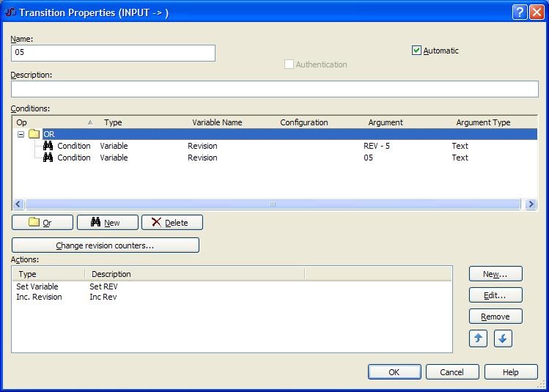Click Revision variable name in 05 row
Screen dimensions: 549x392
pos(202,158)
